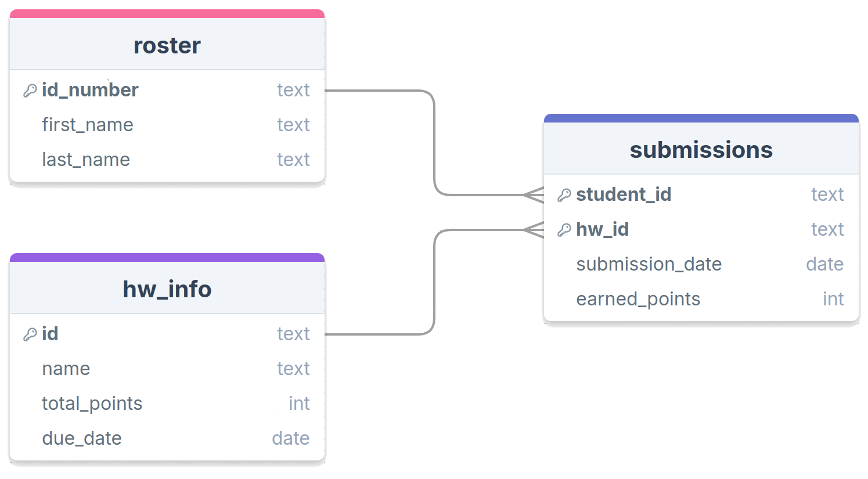
Task: Click the key icon beside hw_id
Action: pyautogui.click(x=564, y=230)
